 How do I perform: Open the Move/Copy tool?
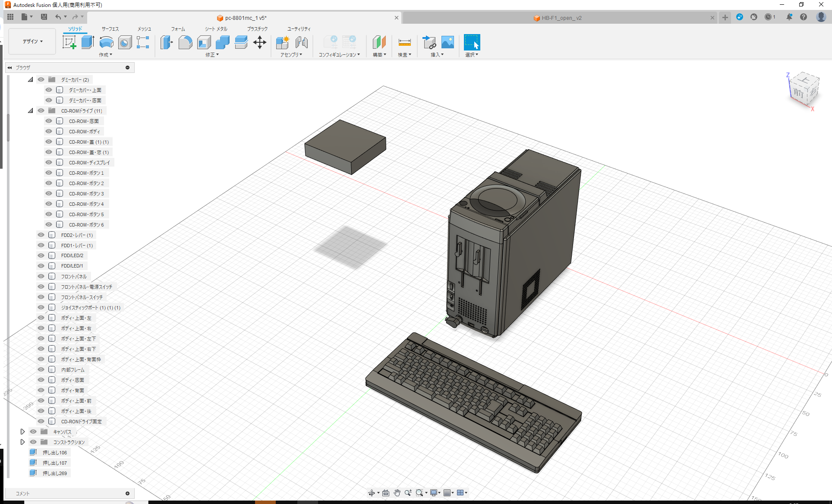(260, 42)
